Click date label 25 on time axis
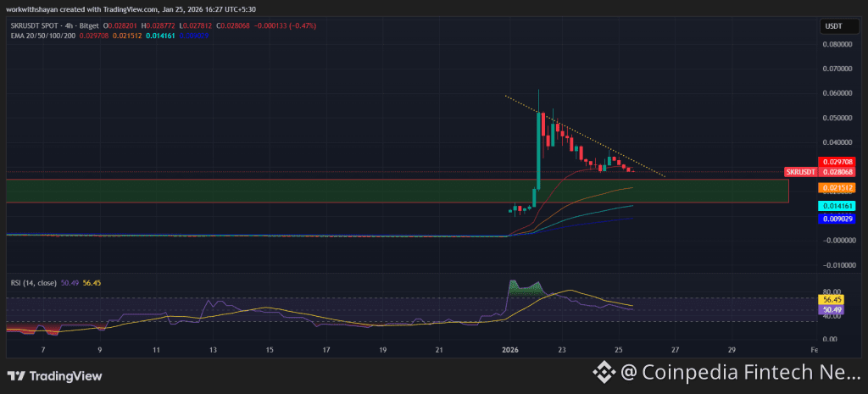This screenshot has height=394, width=868. (x=618, y=350)
